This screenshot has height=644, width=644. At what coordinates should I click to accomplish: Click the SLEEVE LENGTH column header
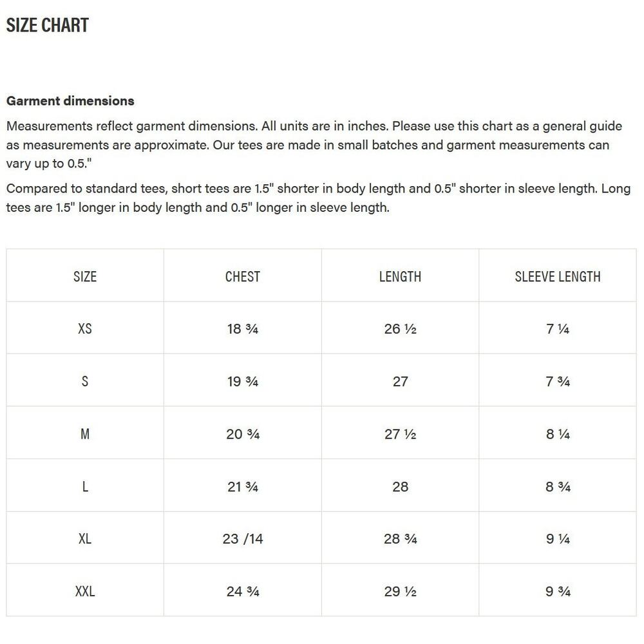click(x=558, y=276)
